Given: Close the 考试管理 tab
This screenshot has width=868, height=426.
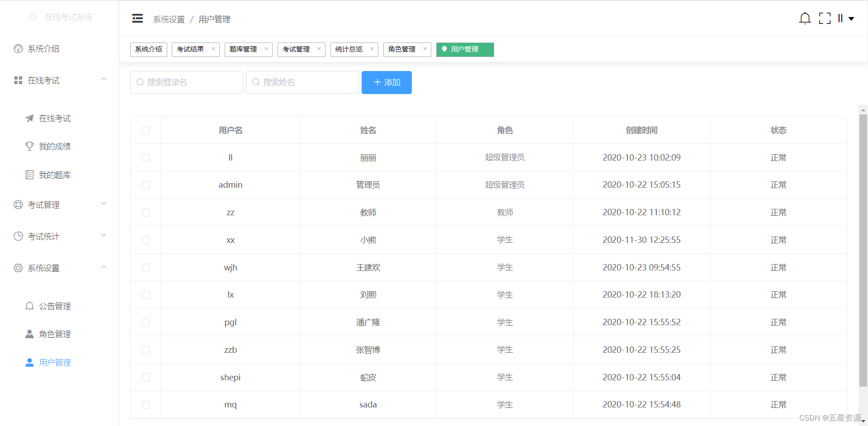Looking at the screenshot, I should click(x=319, y=49).
